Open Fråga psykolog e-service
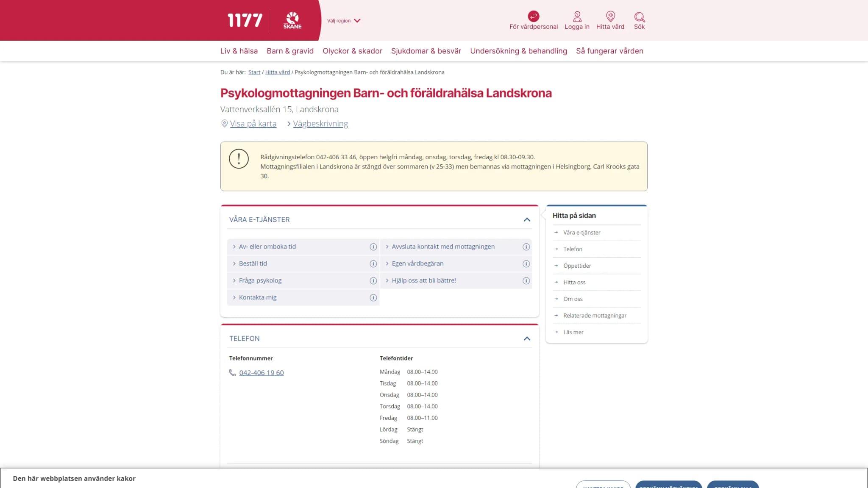 tap(260, 280)
